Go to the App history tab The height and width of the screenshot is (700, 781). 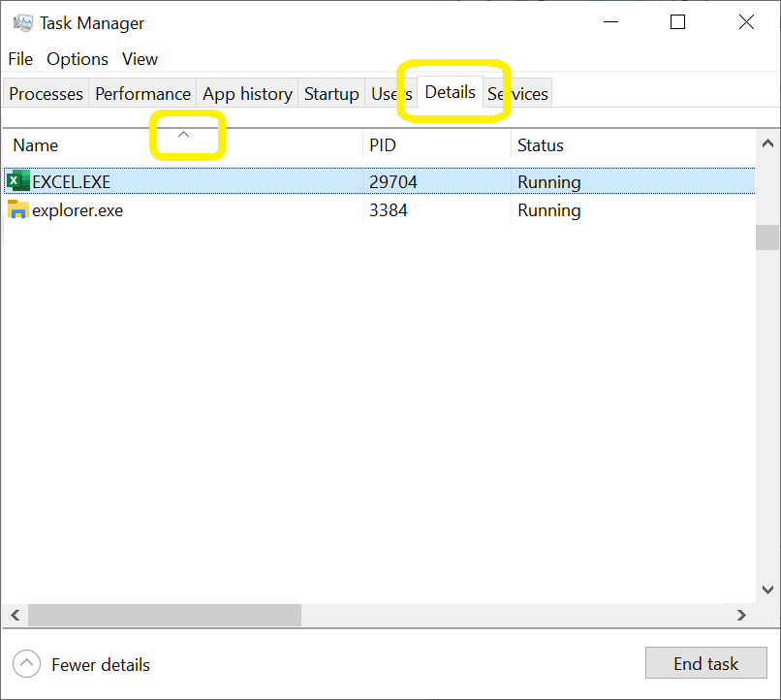[x=247, y=94]
